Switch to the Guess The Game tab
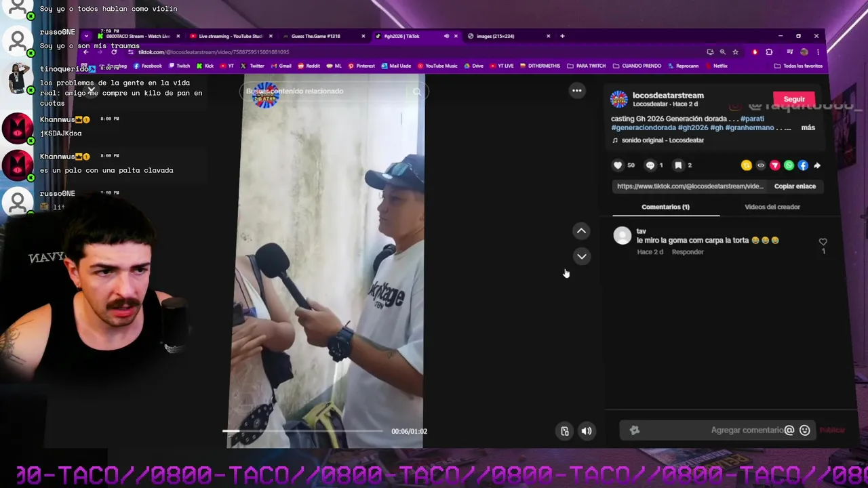 [323, 36]
